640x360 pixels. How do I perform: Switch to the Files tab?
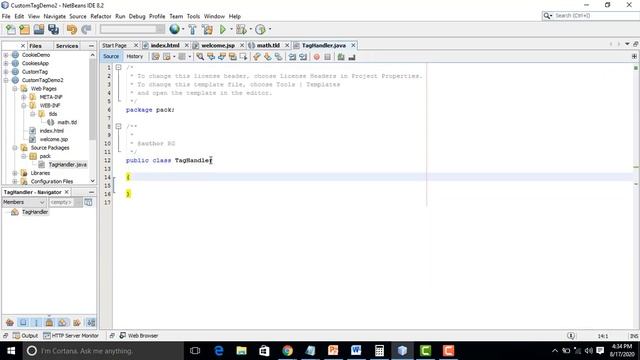36,46
